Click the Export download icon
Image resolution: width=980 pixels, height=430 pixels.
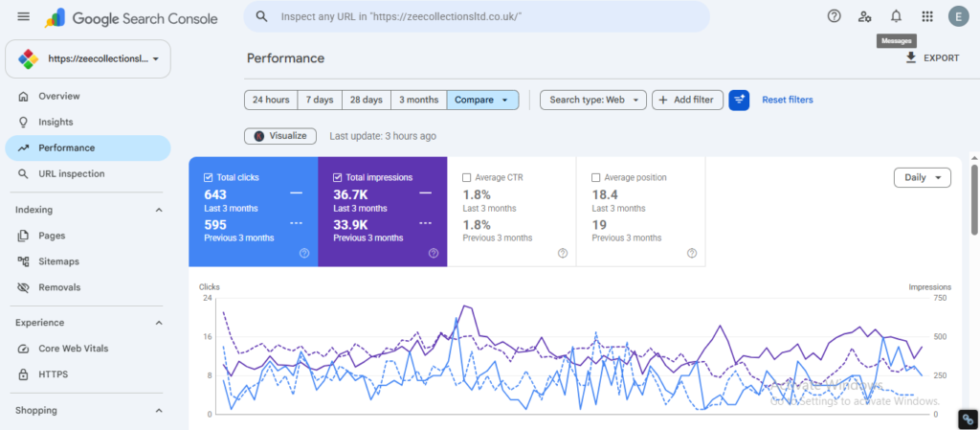[911, 57]
